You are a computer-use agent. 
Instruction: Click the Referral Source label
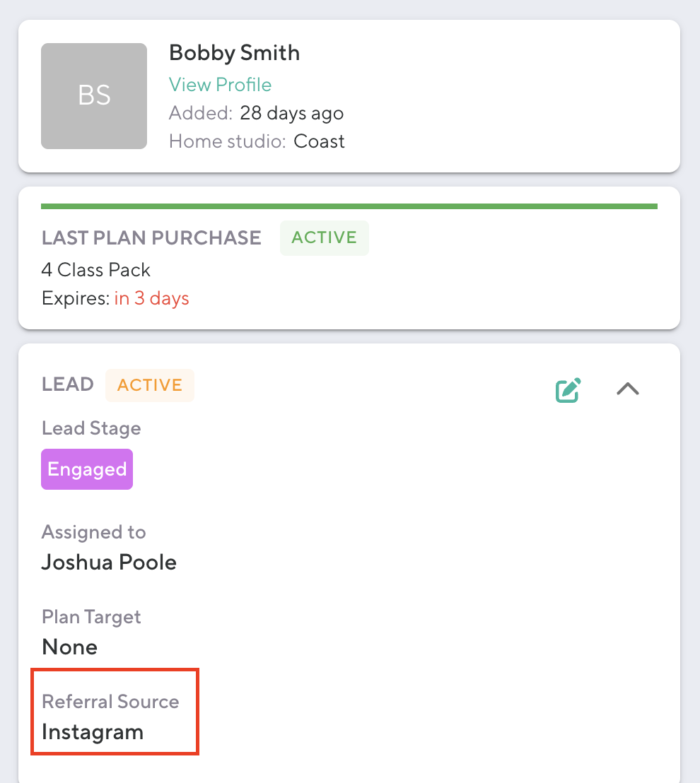click(x=110, y=702)
